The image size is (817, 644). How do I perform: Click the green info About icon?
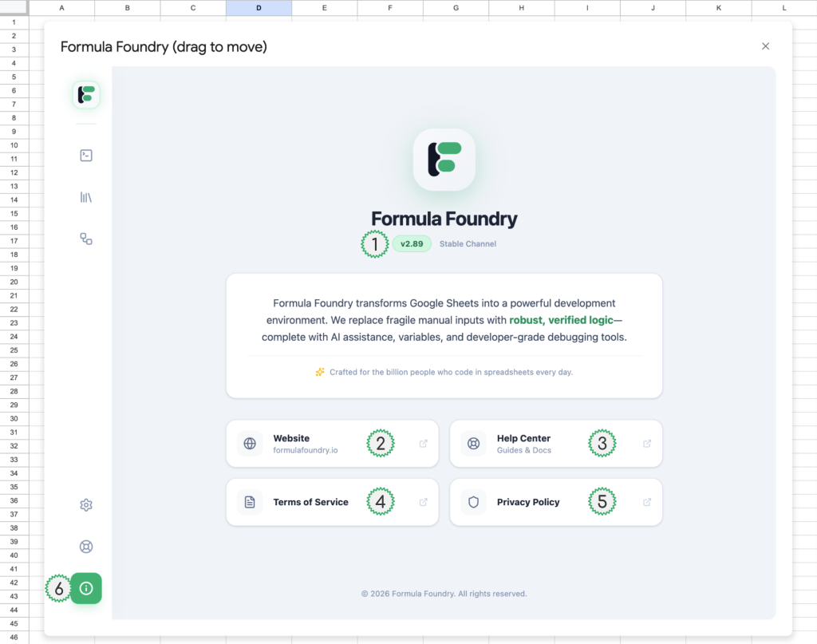pos(86,588)
